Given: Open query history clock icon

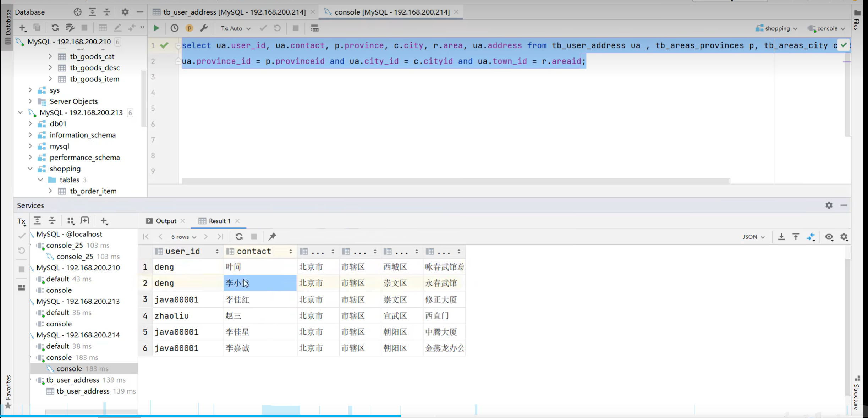Looking at the screenshot, I should (174, 28).
